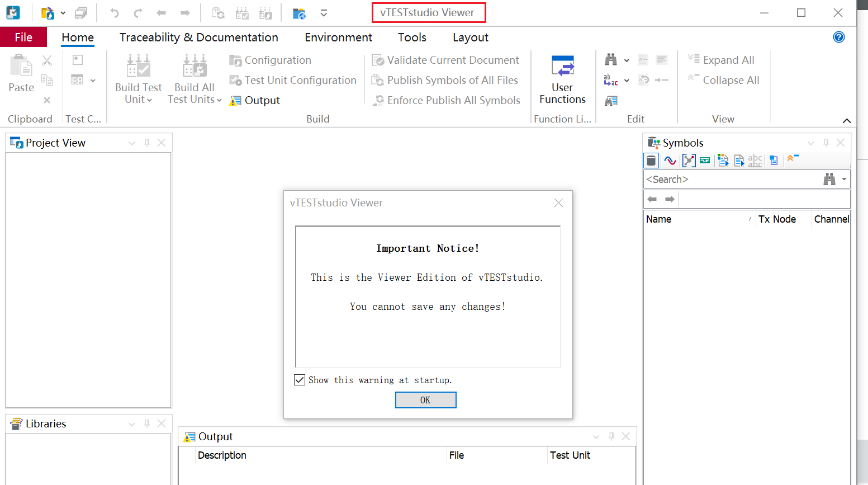Toggle the signal wave filter in Symbols panel
The width and height of the screenshot is (868, 485).
[x=670, y=161]
